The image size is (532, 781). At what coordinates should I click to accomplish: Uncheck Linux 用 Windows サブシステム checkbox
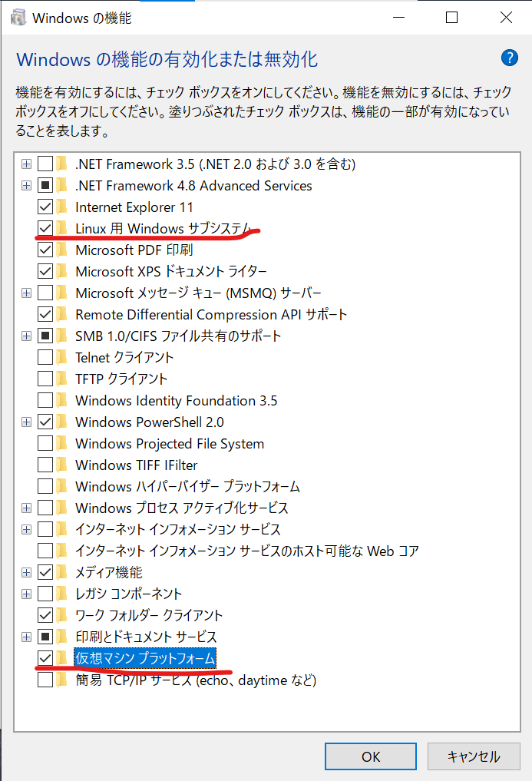click(45, 228)
